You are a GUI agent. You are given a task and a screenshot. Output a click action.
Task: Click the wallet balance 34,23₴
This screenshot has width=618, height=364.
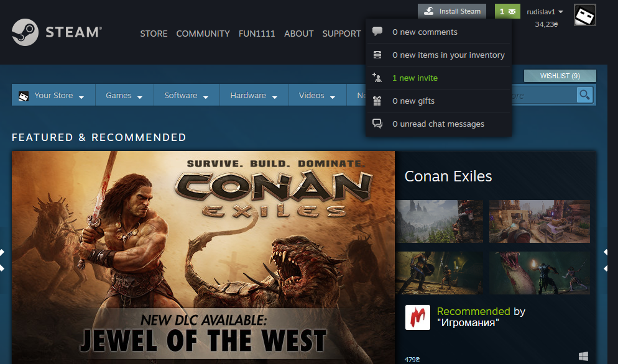pyautogui.click(x=547, y=24)
